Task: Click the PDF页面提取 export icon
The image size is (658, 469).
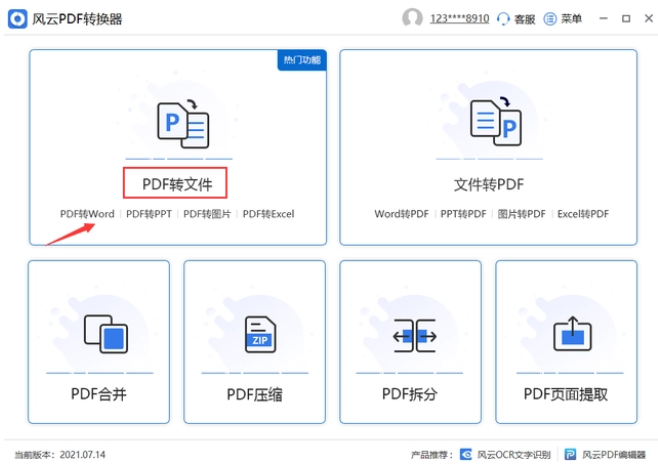Action: (572, 334)
